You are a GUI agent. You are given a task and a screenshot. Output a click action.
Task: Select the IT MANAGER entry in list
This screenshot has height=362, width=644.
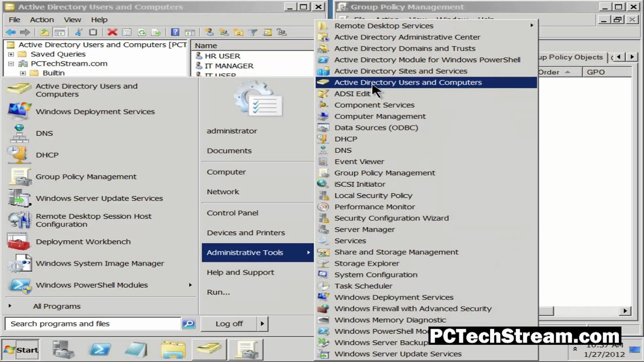coord(229,66)
